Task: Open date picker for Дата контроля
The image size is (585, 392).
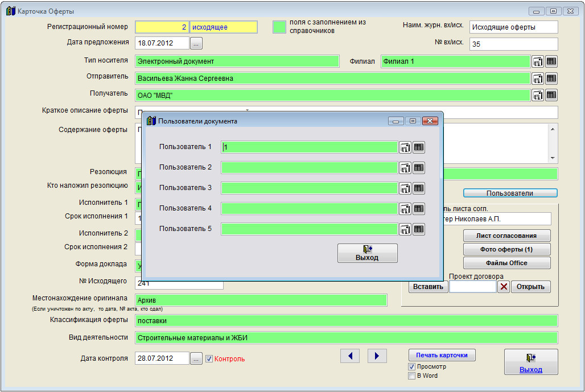Action: point(196,358)
